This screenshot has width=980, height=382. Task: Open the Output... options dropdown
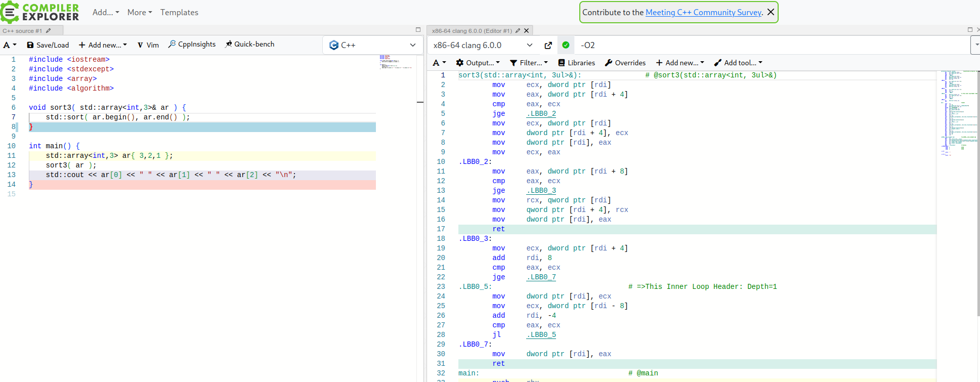[478, 63]
